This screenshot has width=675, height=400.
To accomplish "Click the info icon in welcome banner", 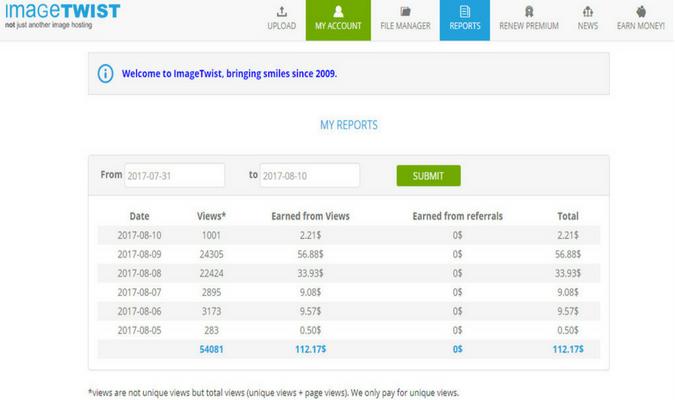I will tap(105, 74).
